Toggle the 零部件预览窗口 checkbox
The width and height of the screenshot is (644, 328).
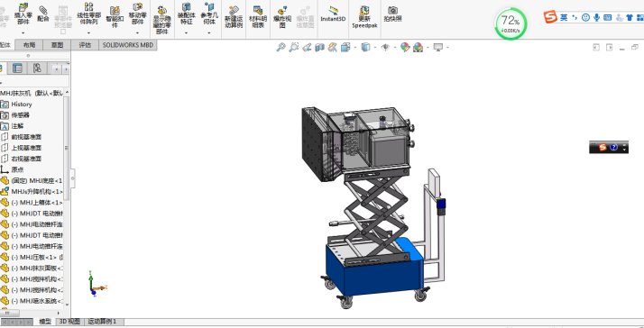click(63, 32)
